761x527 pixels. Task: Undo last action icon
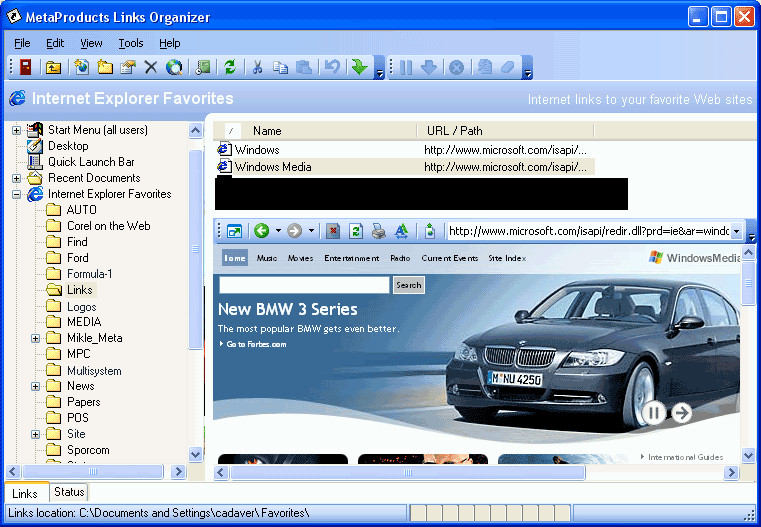[x=332, y=67]
